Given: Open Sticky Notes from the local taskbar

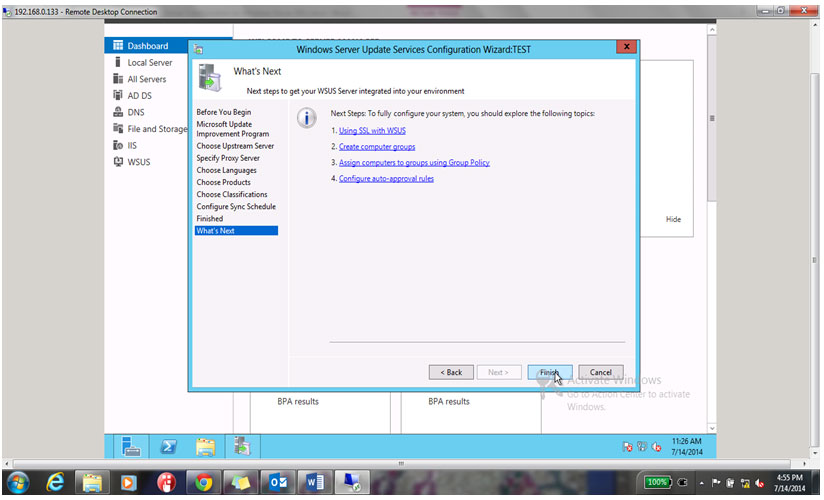Looking at the screenshot, I should [x=241, y=482].
